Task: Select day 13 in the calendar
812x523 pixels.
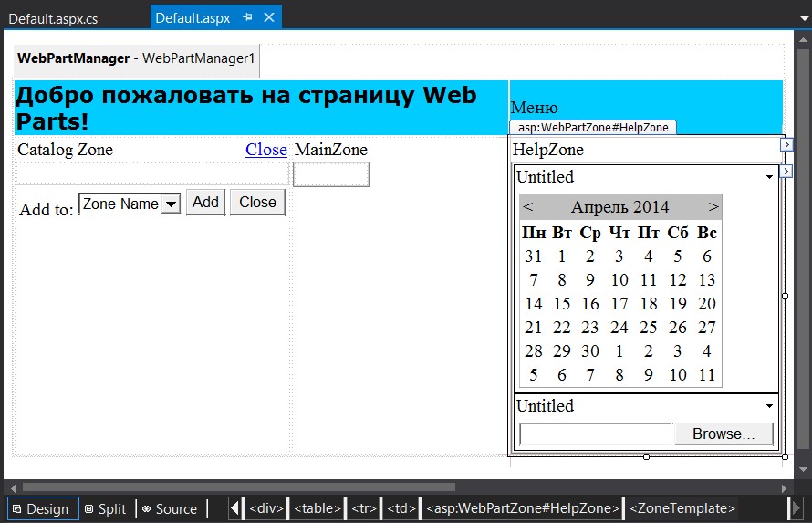Action: point(707,280)
